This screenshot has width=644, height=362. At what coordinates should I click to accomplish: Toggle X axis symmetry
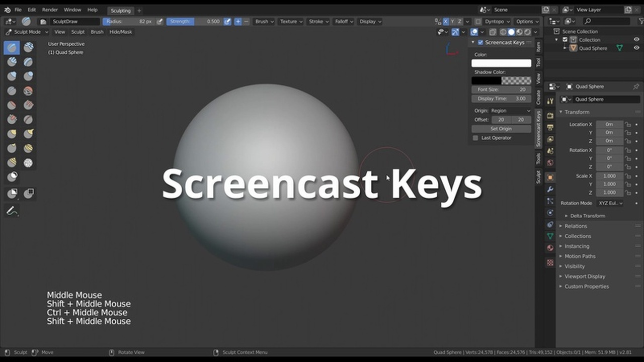click(x=446, y=22)
